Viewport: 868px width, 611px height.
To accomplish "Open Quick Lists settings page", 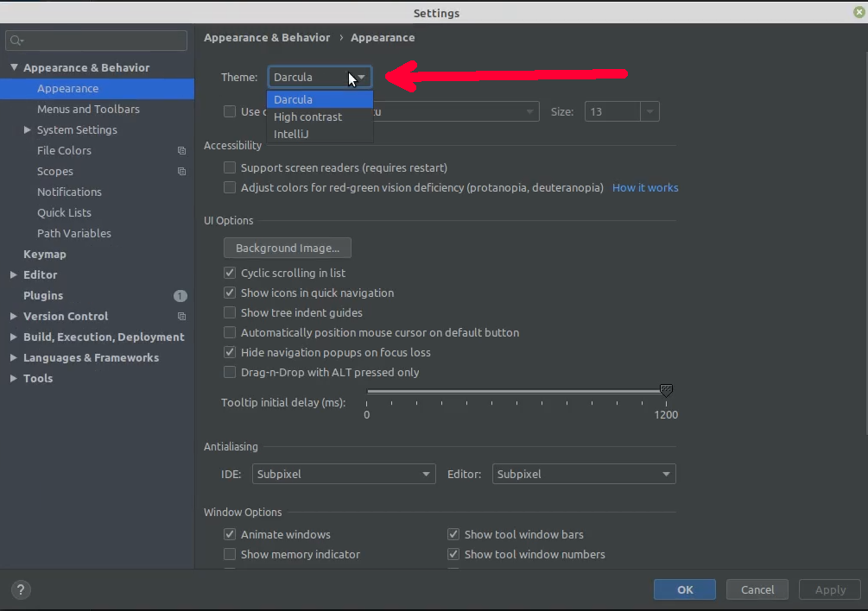I will pyautogui.click(x=64, y=213).
